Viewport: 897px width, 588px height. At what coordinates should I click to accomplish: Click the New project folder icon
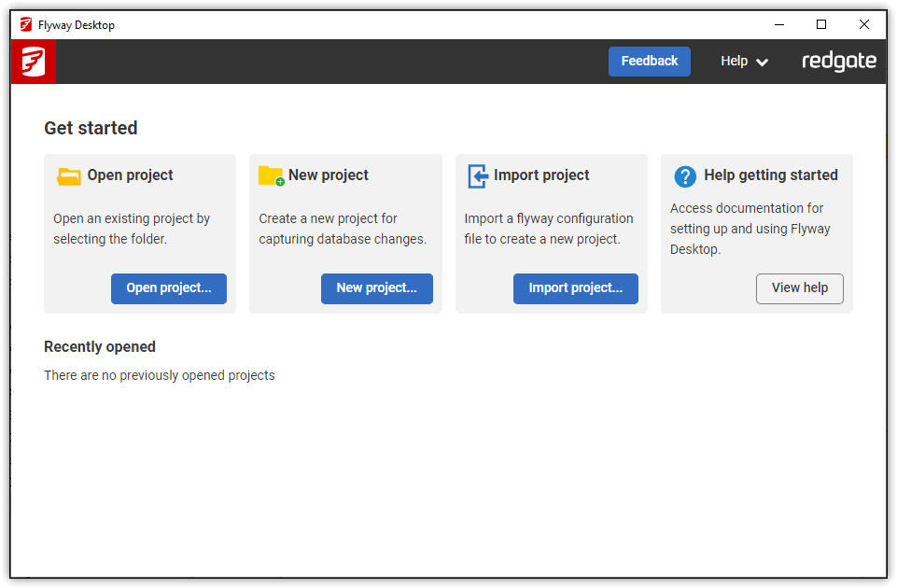(272, 176)
